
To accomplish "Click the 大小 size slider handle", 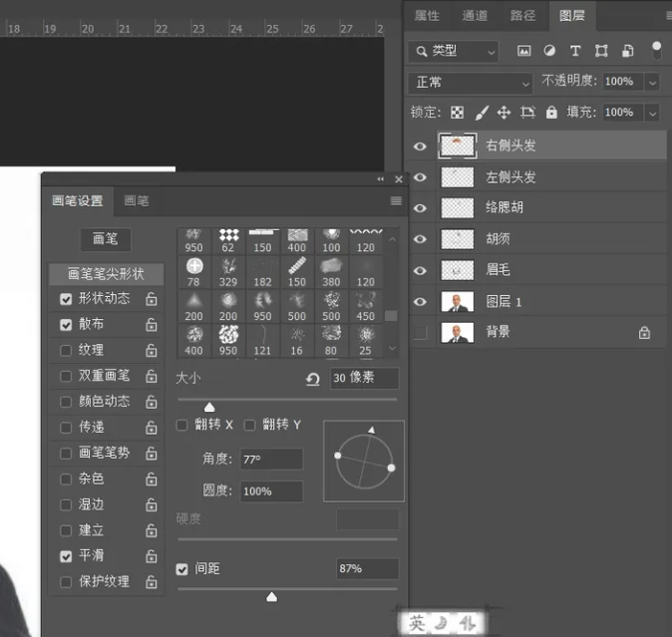I will pyautogui.click(x=209, y=407).
